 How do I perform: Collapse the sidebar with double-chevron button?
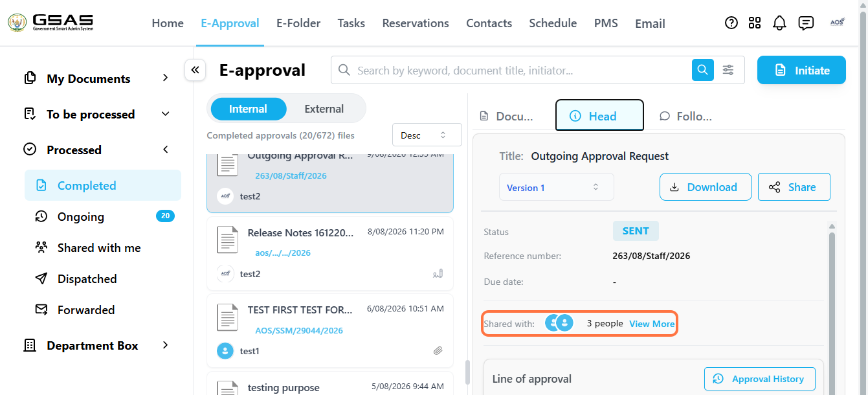click(x=195, y=70)
